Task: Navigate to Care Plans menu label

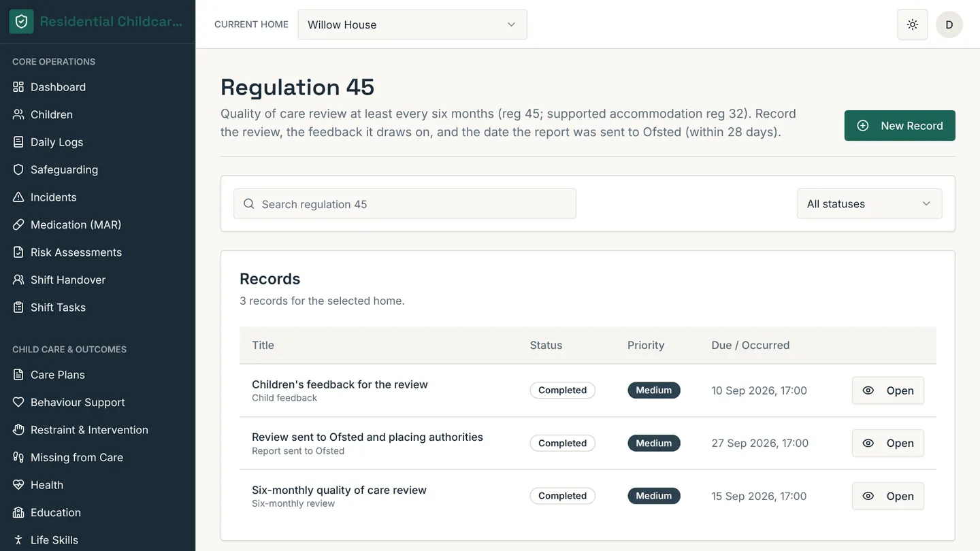Action: [x=58, y=375]
